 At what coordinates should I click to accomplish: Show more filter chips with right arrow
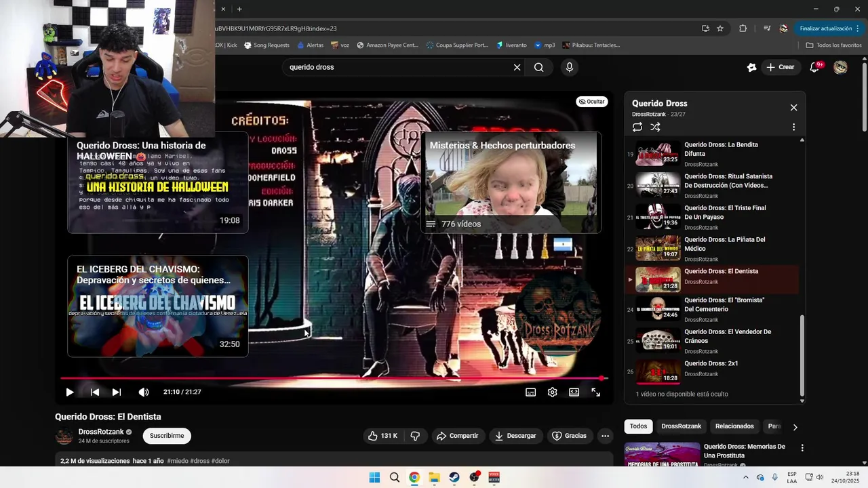(795, 427)
